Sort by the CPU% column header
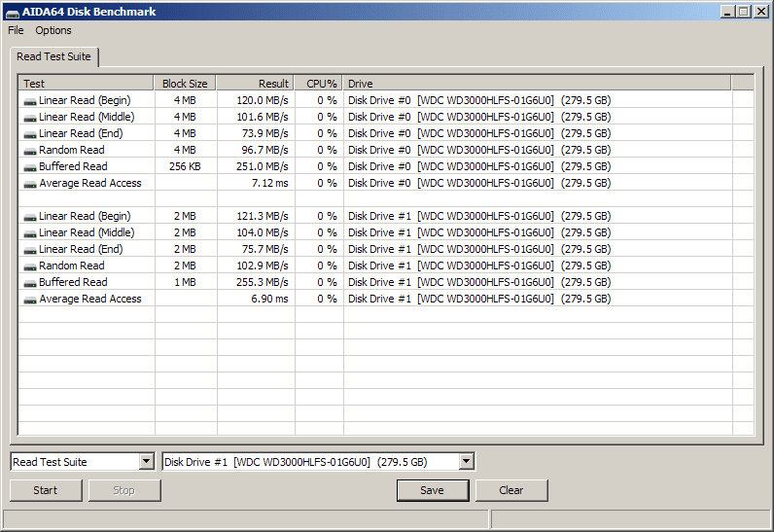The height and width of the screenshot is (532, 774). (x=318, y=84)
